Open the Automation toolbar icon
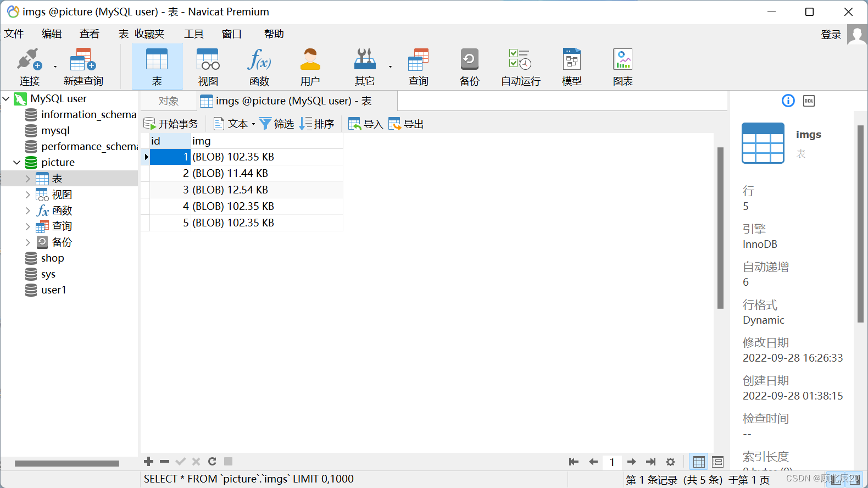 point(520,67)
